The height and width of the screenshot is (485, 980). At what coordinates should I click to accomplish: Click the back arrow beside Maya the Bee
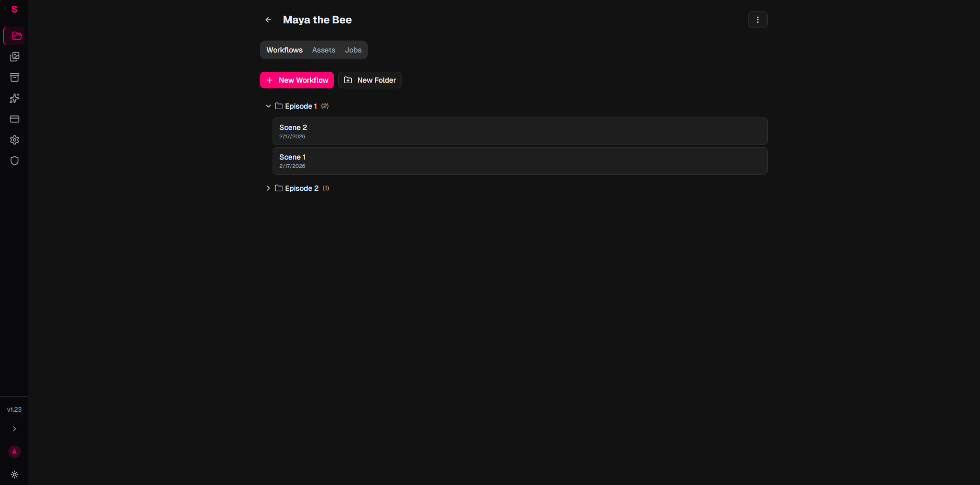(x=268, y=20)
